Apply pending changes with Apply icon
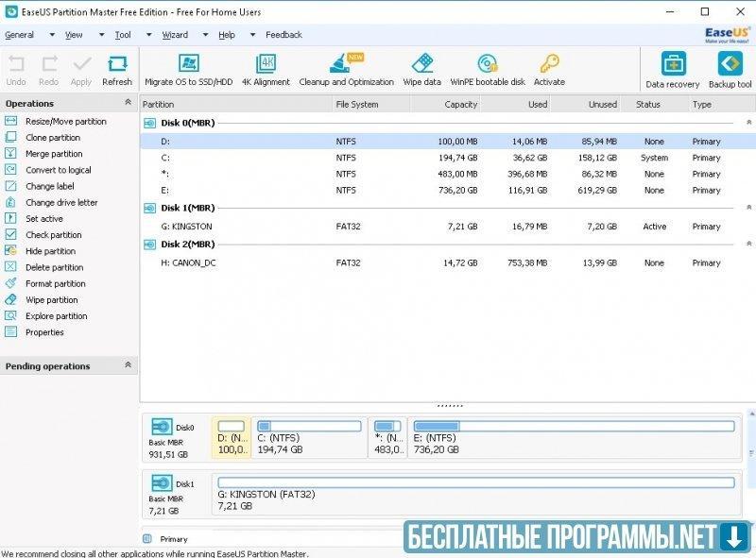The image size is (756, 558). point(81,71)
